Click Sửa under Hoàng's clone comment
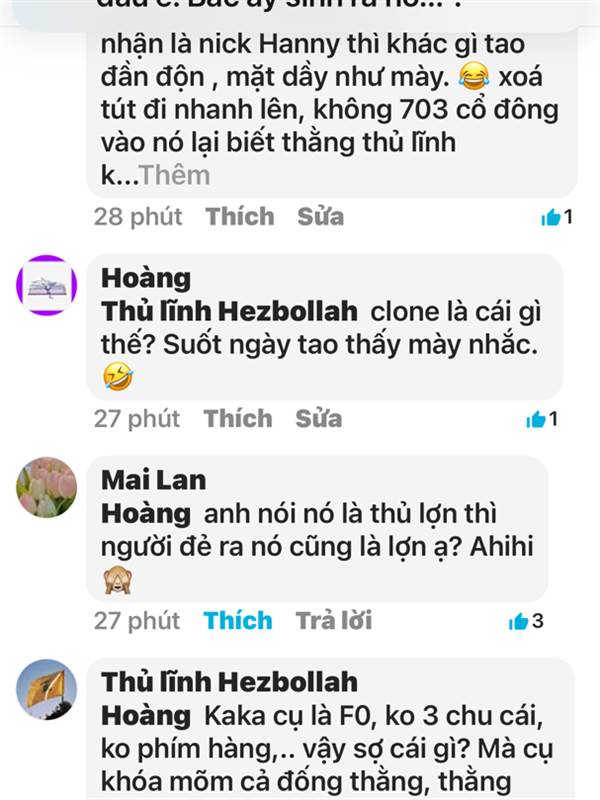The width and height of the screenshot is (600, 800). tap(319, 418)
